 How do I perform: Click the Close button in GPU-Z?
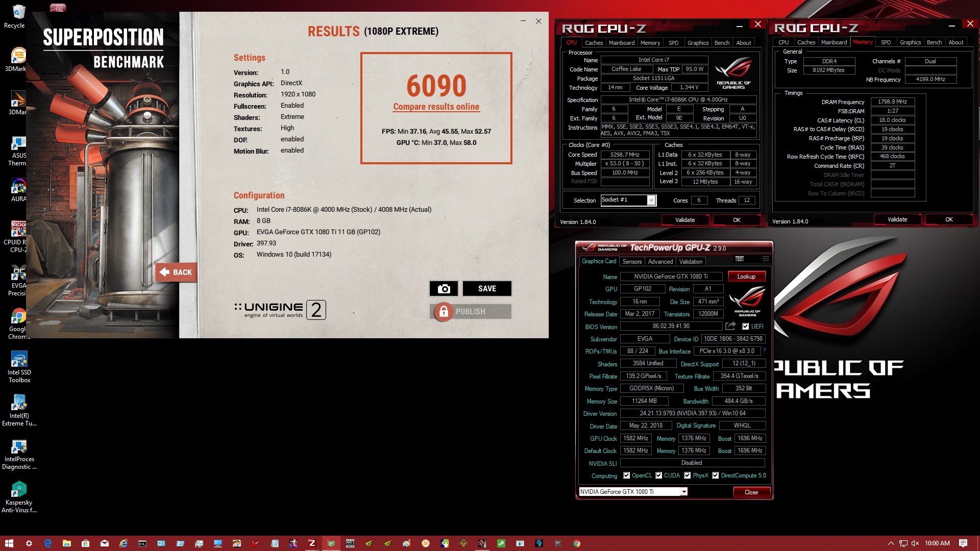click(751, 492)
